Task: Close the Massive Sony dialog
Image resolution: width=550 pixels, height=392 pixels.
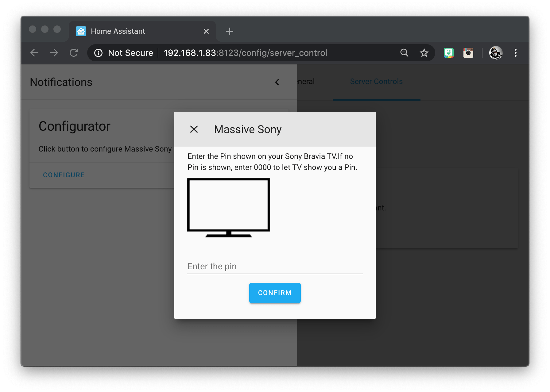Action: (x=194, y=129)
